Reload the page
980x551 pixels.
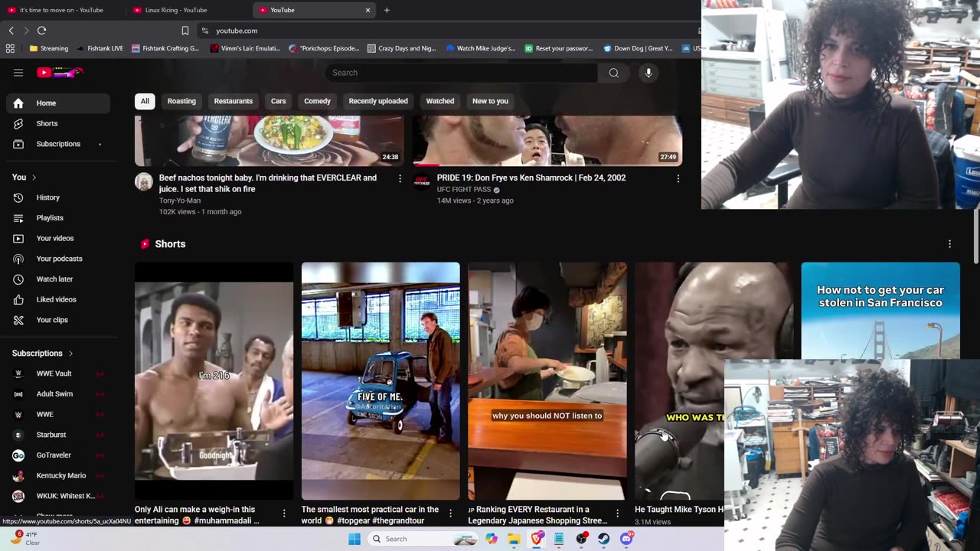(41, 31)
